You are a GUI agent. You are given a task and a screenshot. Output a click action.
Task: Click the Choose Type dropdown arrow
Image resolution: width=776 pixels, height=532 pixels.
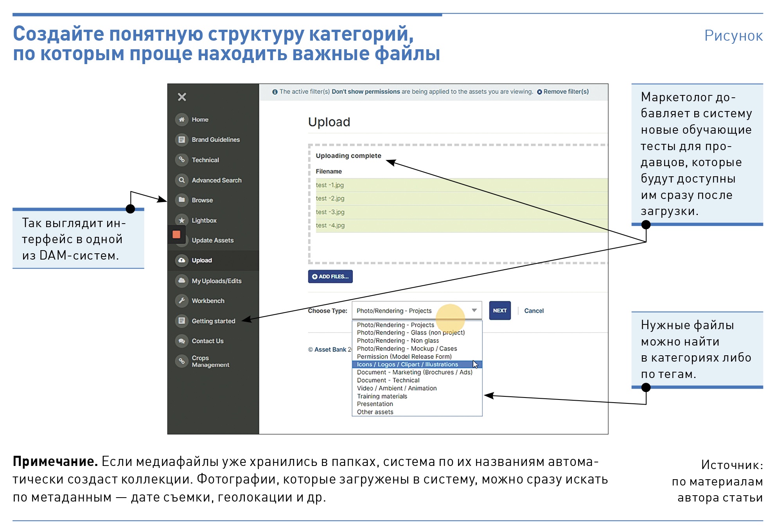click(x=474, y=310)
